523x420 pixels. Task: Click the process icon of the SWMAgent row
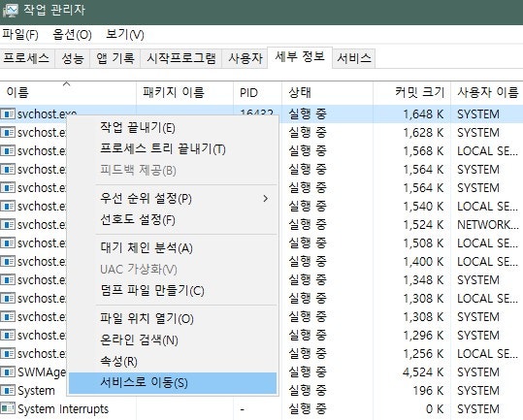8,372
